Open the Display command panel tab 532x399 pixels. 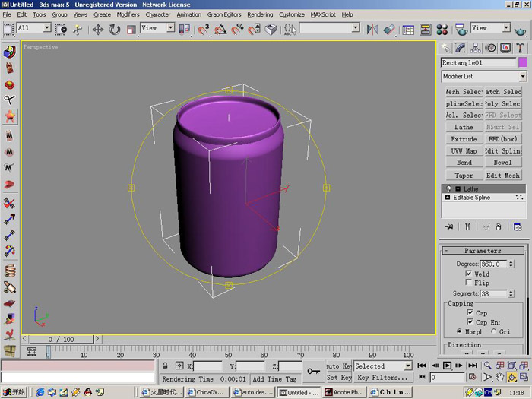[505, 48]
